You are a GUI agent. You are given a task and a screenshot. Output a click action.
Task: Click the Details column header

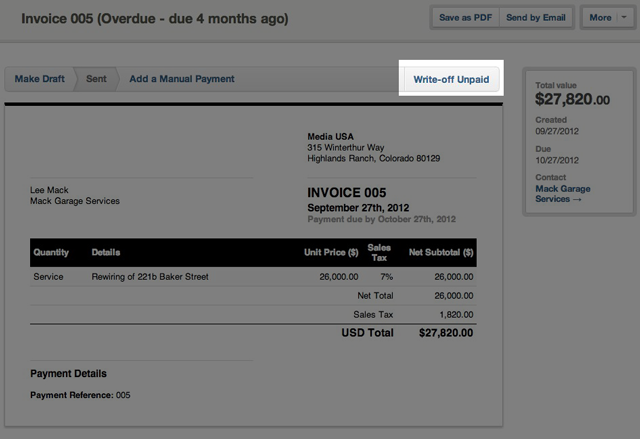105,252
